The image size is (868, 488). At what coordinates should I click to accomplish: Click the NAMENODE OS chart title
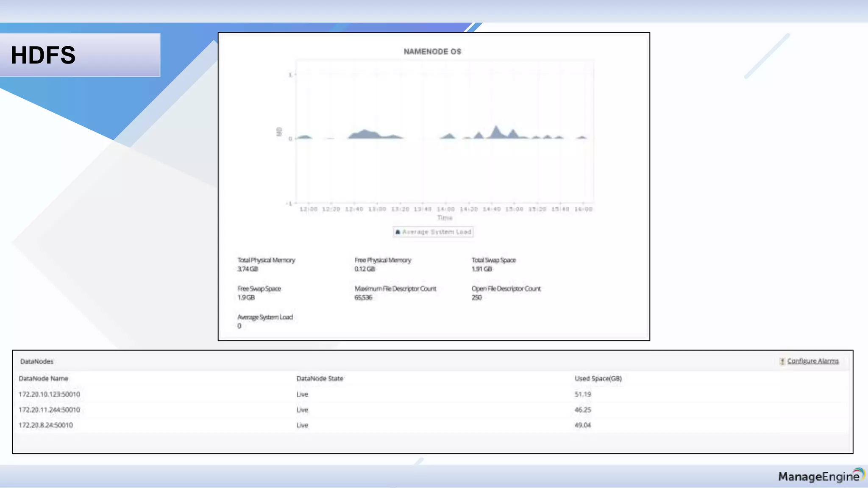pos(432,52)
